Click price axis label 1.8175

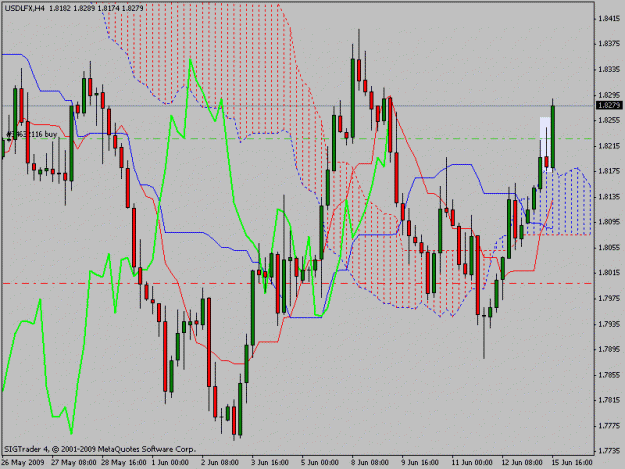pos(609,171)
